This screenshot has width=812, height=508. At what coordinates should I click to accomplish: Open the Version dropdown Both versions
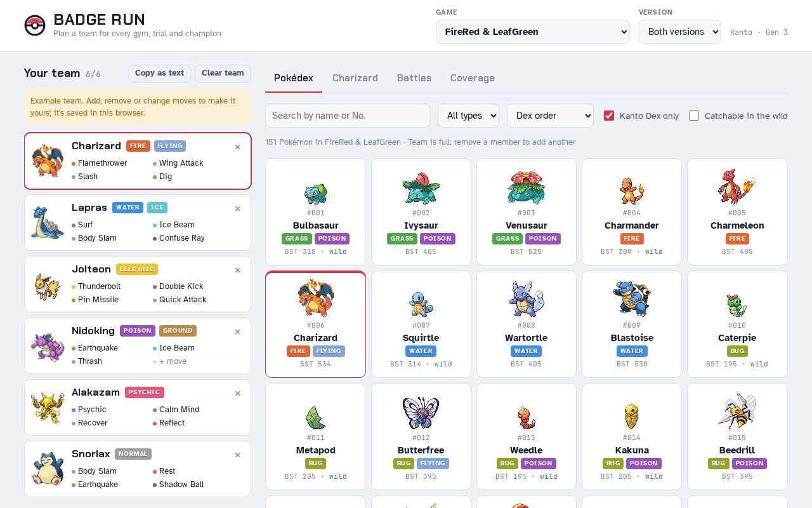[679, 32]
